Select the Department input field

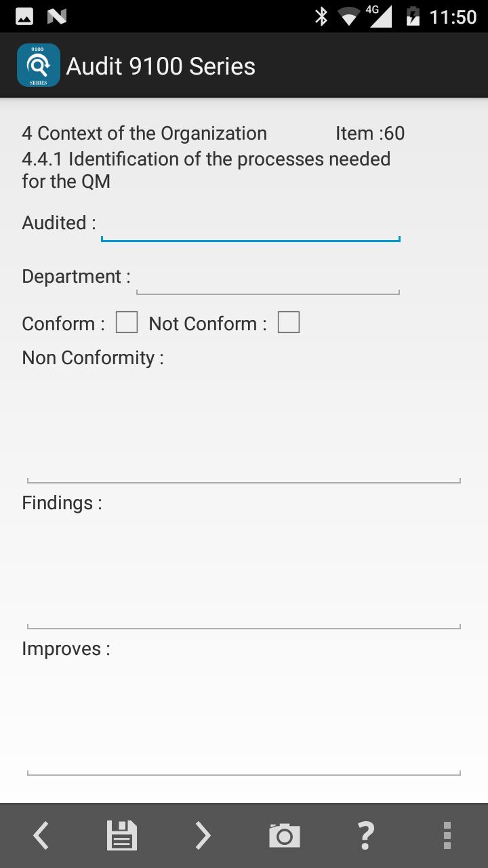(268, 285)
